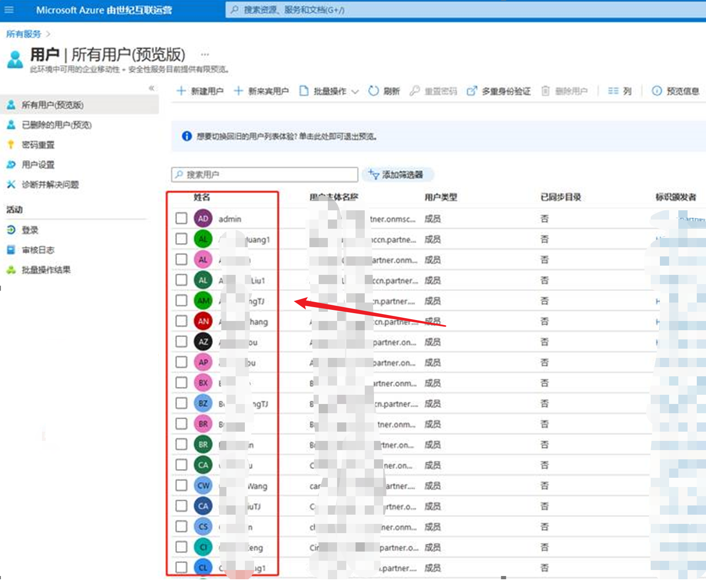The width and height of the screenshot is (706, 588).
Task: Open Diagnose and solve problems icon
Action: [x=11, y=184]
